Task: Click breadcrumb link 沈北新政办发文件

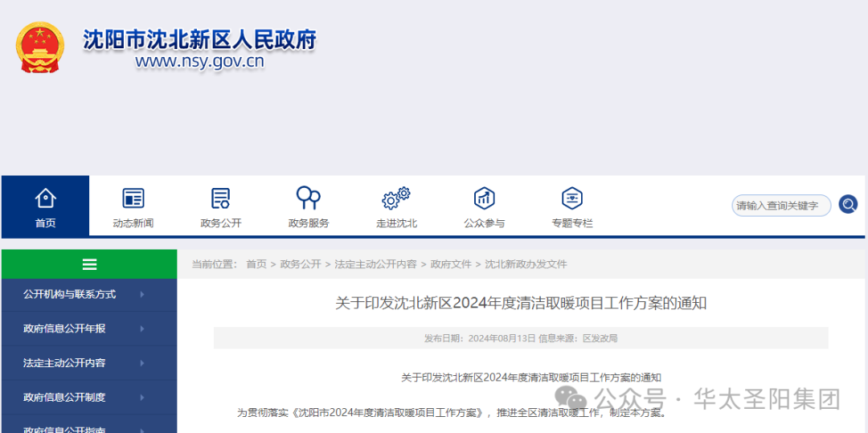Action: point(526,264)
